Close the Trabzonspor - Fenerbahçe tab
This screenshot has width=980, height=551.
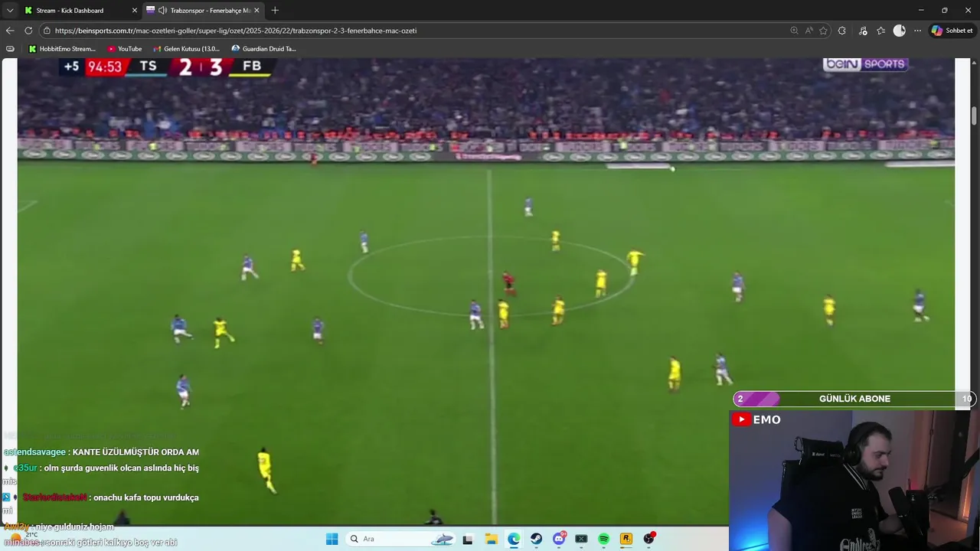pos(256,10)
